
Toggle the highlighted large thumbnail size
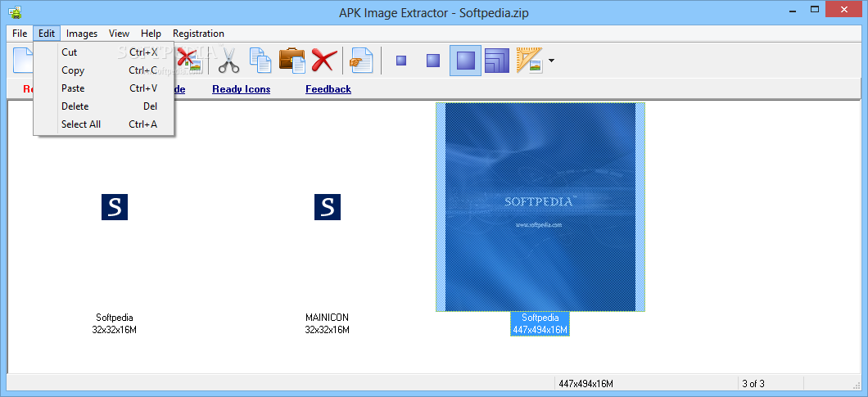click(x=465, y=61)
